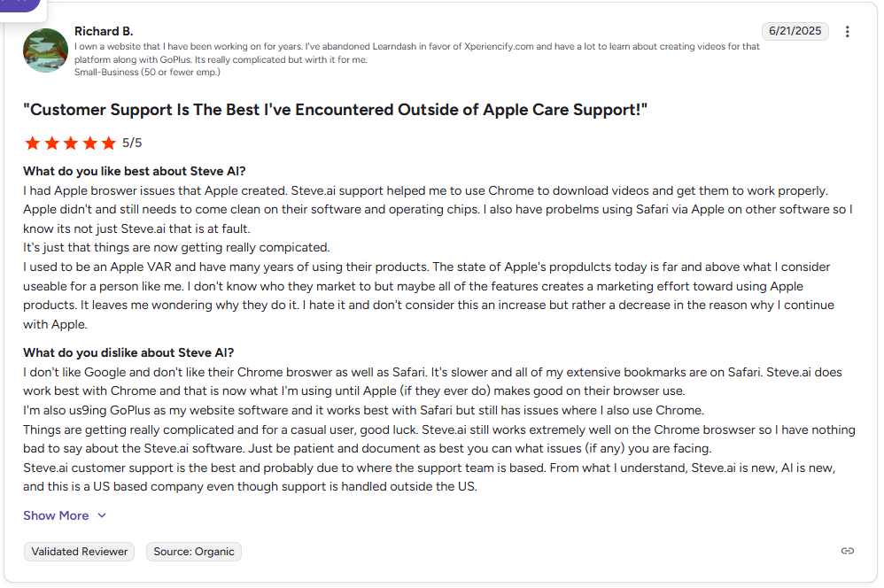Click the Validated Reviewer badge

[80, 552]
